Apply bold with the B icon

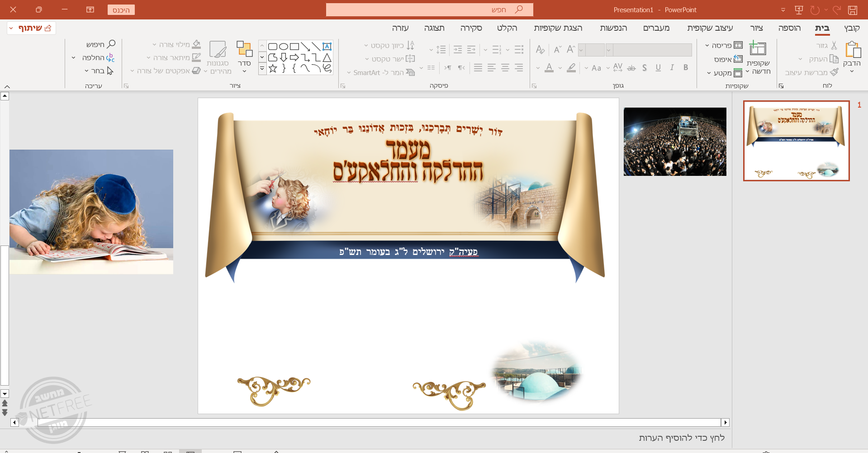(x=686, y=67)
